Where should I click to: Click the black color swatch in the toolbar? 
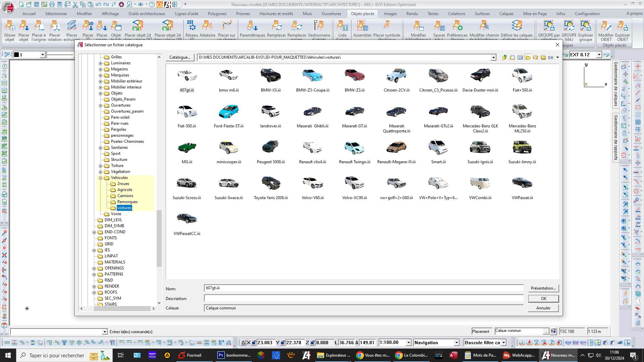(x=16, y=55)
